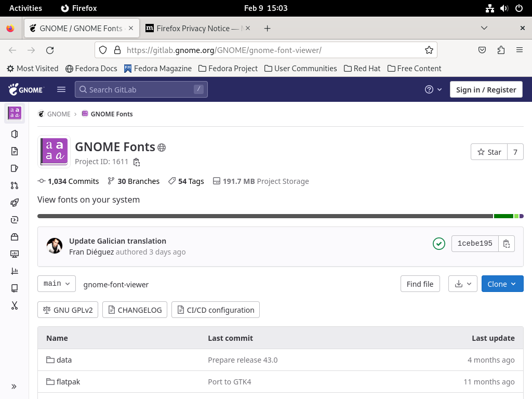Close the Firefox Privacy Notice tab
Screen dimensions: 532x399
tap(248, 28)
